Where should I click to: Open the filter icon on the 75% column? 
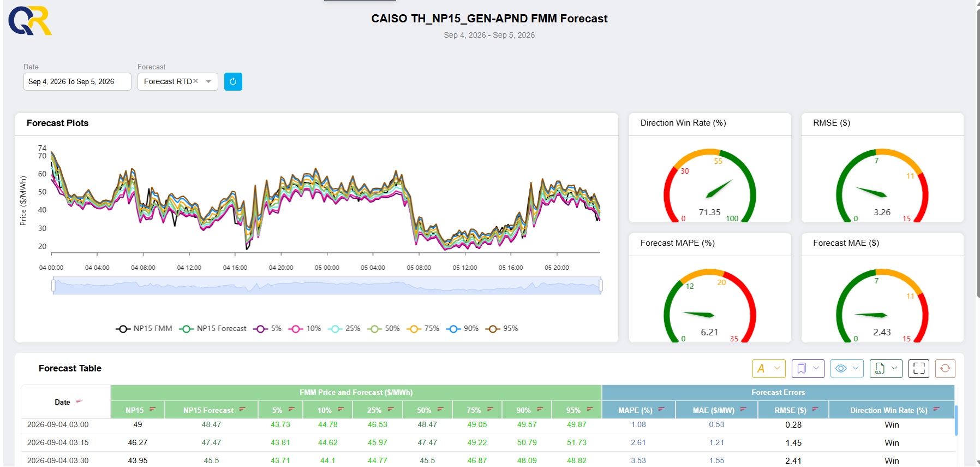click(490, 409)
